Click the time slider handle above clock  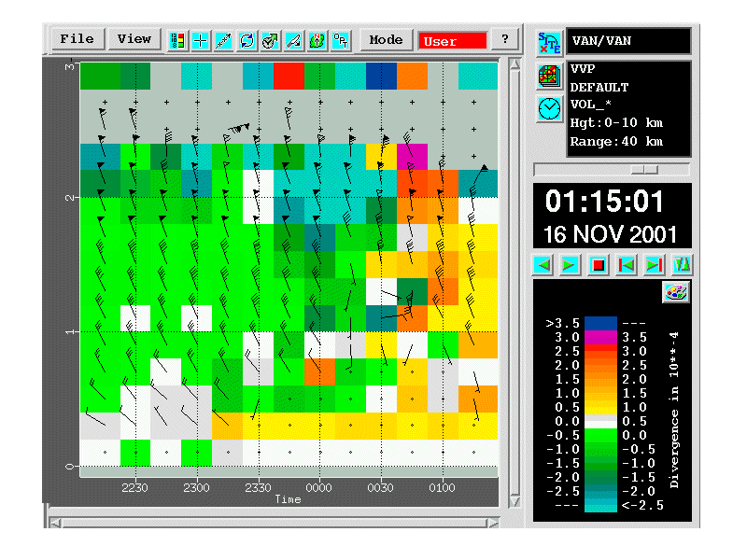pos(644,169)
